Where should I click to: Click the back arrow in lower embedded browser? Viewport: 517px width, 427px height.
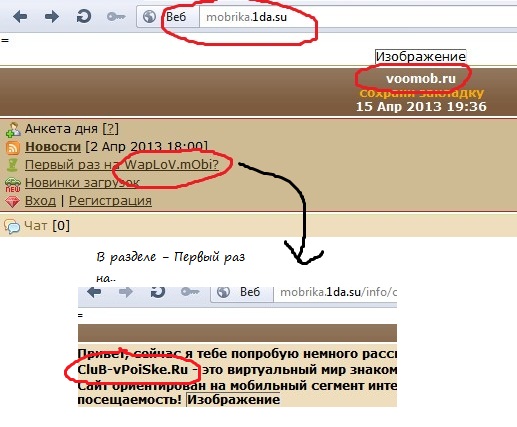click(94, 292)
